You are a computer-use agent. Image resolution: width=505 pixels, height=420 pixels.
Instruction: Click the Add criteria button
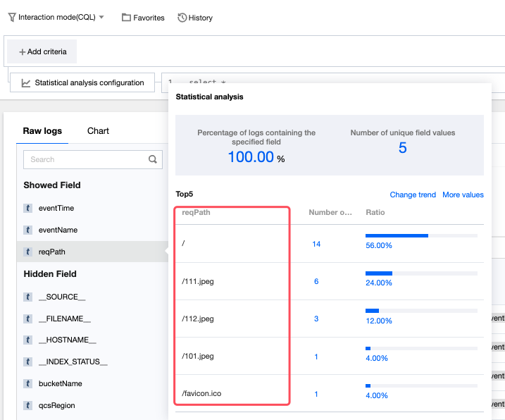point(42,51)
